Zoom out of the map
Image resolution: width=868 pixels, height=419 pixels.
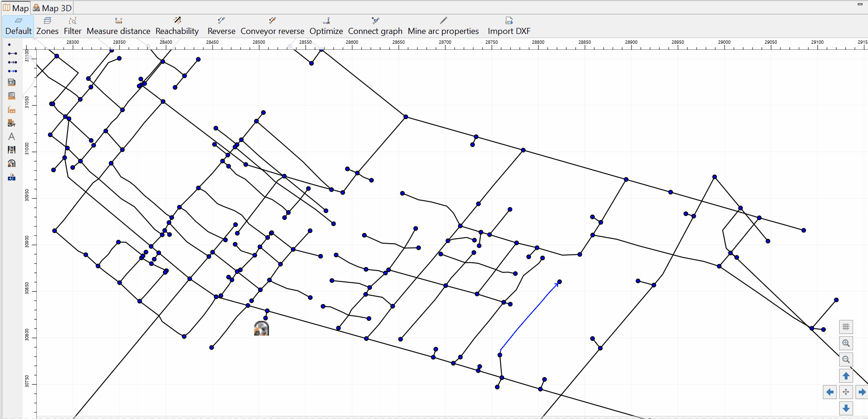click(x=846, y=359)
